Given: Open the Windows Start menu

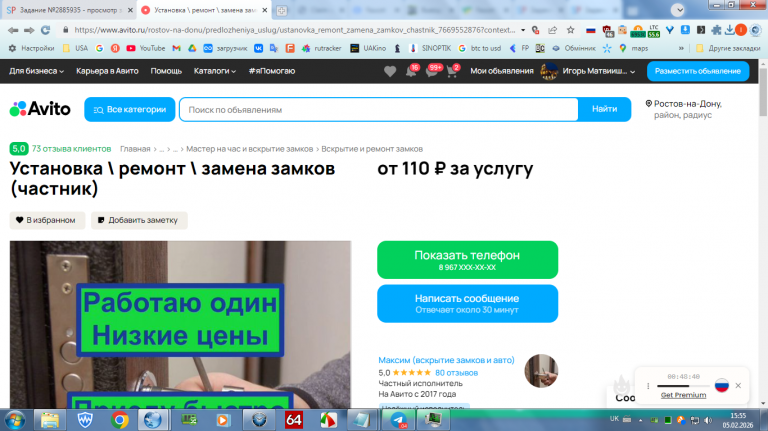Looking at the screenshot, I should (15, 420).
